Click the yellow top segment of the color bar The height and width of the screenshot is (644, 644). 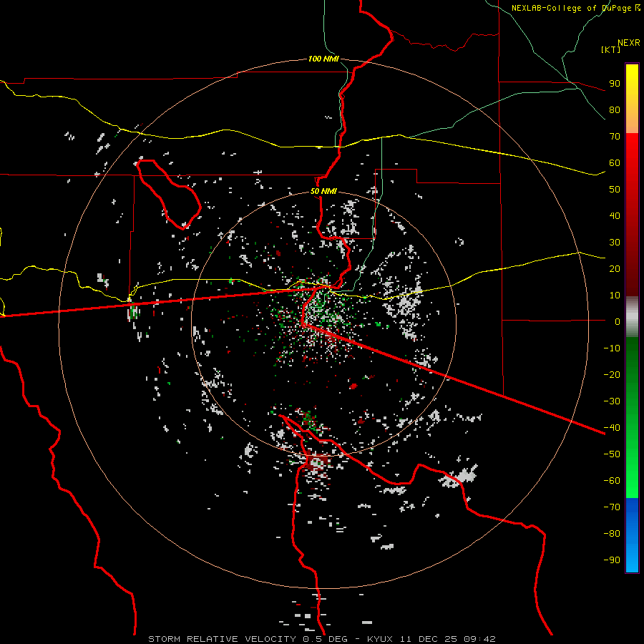(x=632, y=99)
